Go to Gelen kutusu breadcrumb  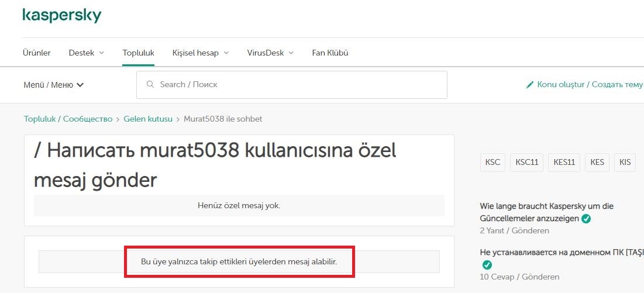pyautogui.click(x=148, y=119)
